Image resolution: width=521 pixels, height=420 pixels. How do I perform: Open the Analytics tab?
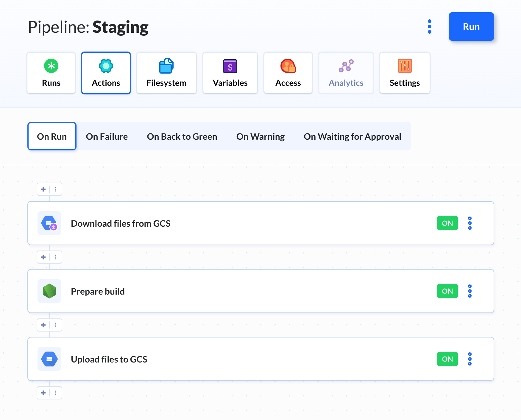(x=346, y=73)
